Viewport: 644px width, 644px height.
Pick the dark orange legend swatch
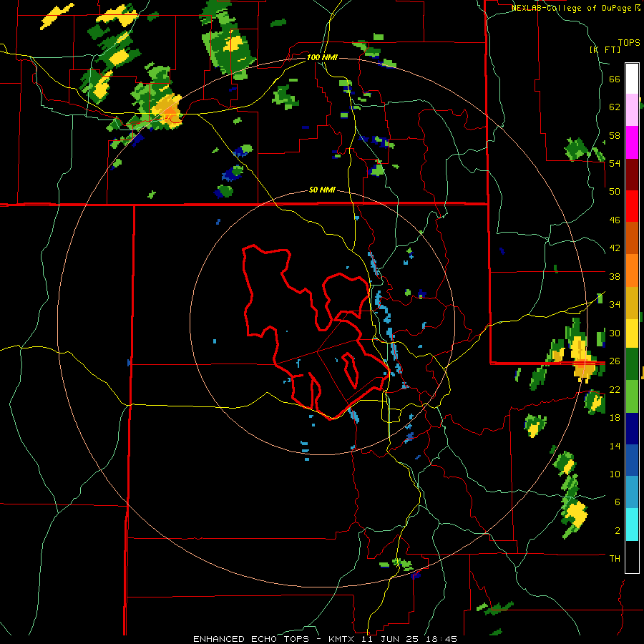(632, 238)
